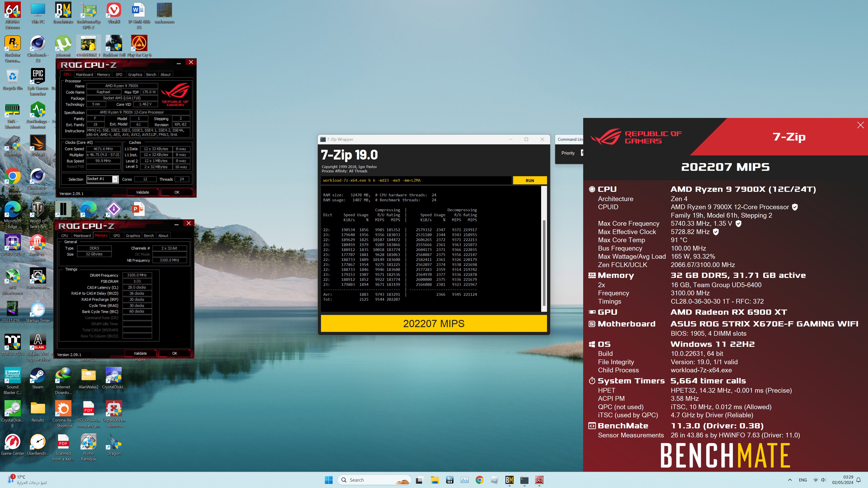Screen dimensions: 868x488
Task: Launch Cinebench 23 shortcut
Action: tap(38, 49)
